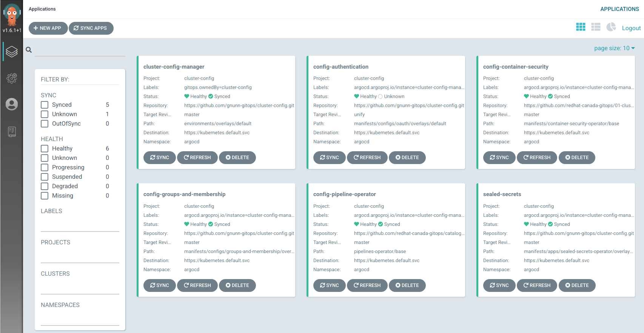Refresh the sealed-secrets app
The width and height of the screenshot is (644, 333).
click(x=537, y=285)
